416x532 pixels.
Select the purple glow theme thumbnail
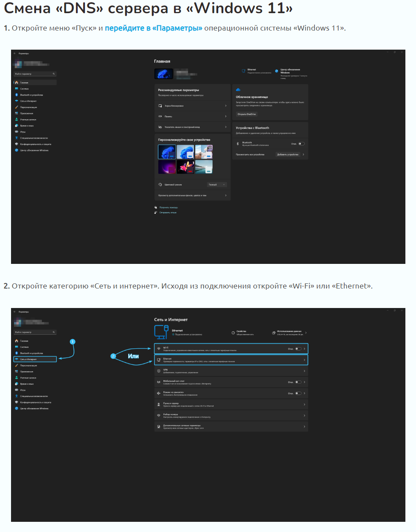[167, 167]
